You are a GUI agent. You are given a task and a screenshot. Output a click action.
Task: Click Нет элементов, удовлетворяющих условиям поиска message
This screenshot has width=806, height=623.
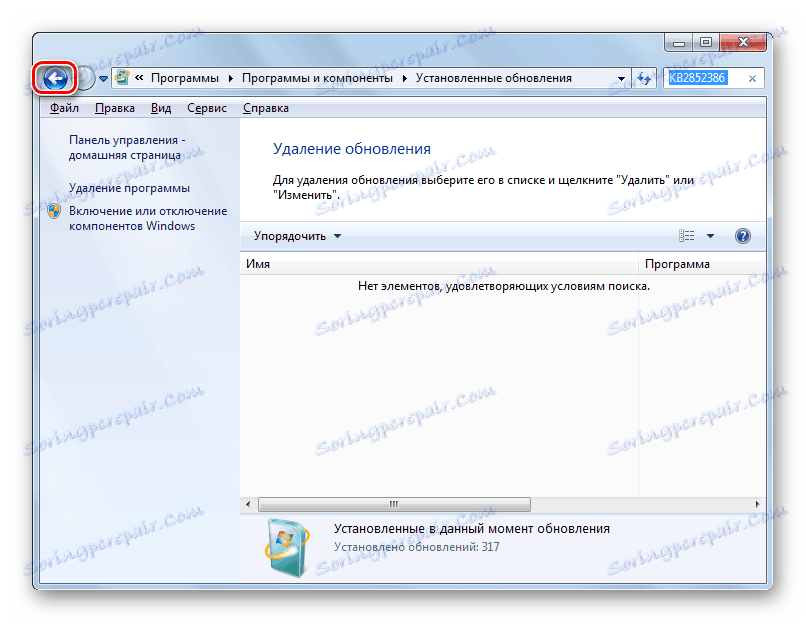tap(504, 286)
